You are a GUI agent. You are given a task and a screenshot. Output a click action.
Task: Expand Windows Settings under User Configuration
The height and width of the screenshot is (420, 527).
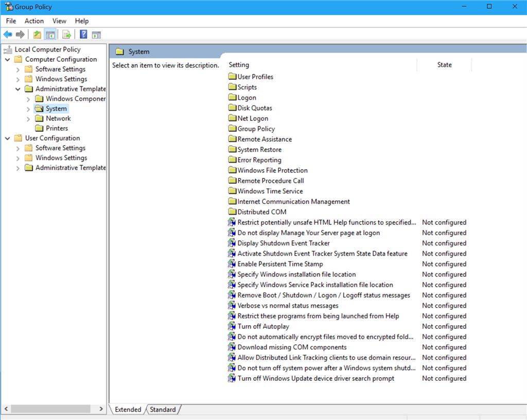pos(18,158)
